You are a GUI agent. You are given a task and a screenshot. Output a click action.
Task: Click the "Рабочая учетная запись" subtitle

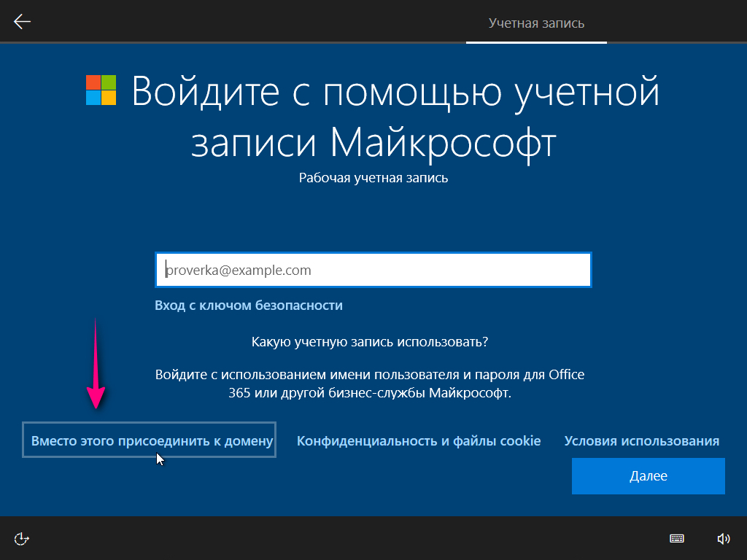(x=373, y=177)
